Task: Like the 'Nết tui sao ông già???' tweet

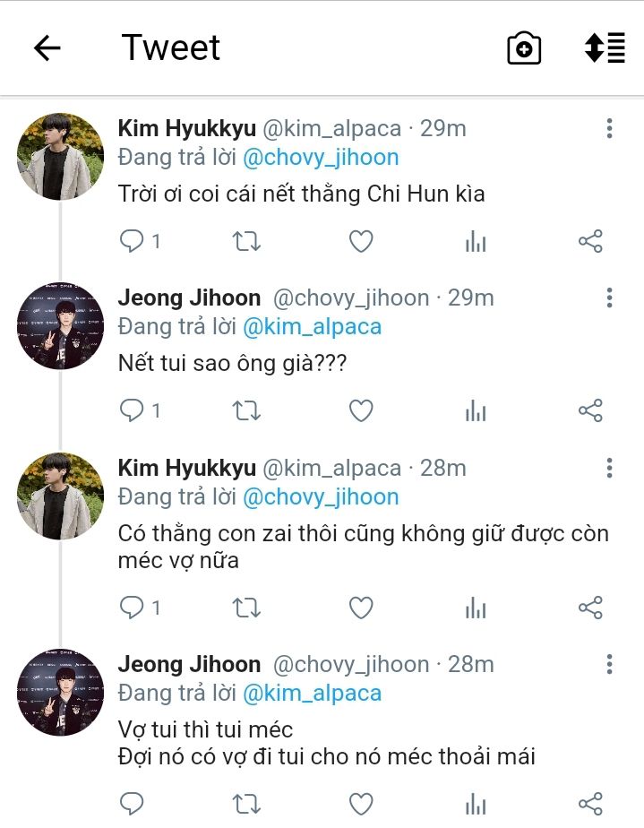Action: 361,411
